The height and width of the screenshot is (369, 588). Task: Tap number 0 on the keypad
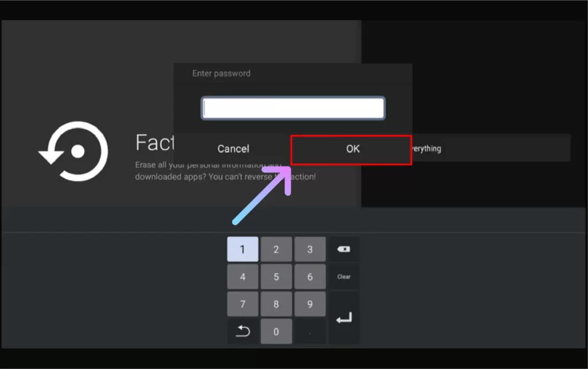pos(276,332)
